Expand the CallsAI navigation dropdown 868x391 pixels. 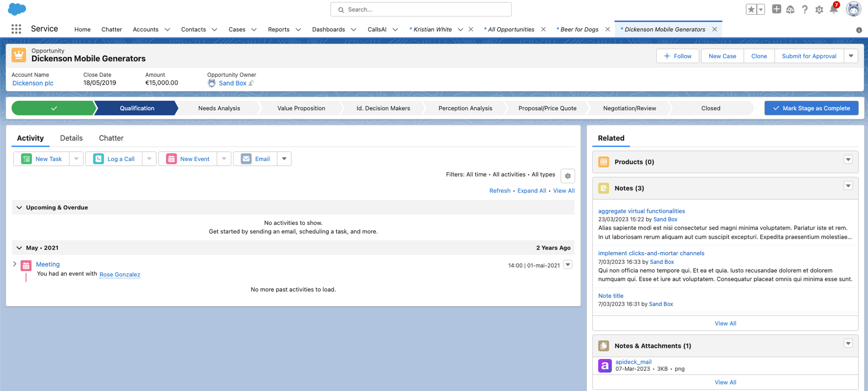coord(395,30)
